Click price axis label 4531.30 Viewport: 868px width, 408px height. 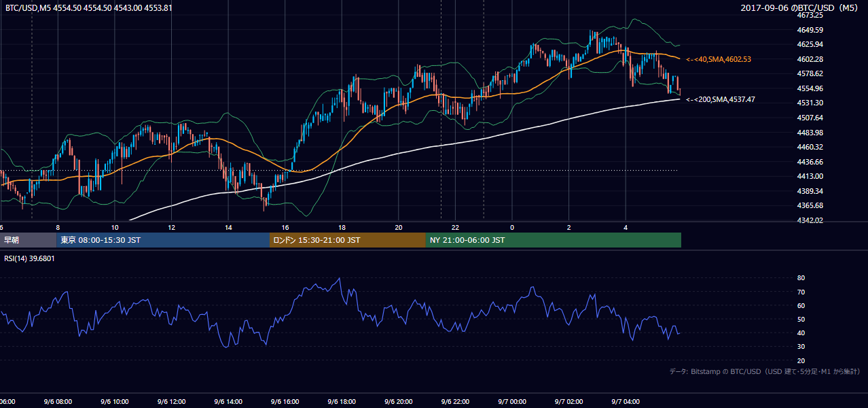tap(811, 103)
